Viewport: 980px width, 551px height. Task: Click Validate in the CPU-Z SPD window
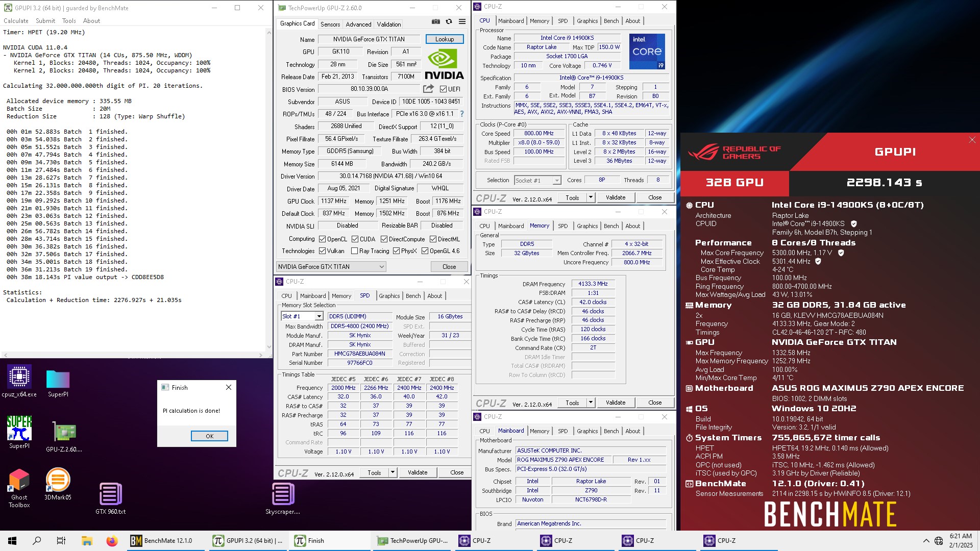(x=418, y=472)
